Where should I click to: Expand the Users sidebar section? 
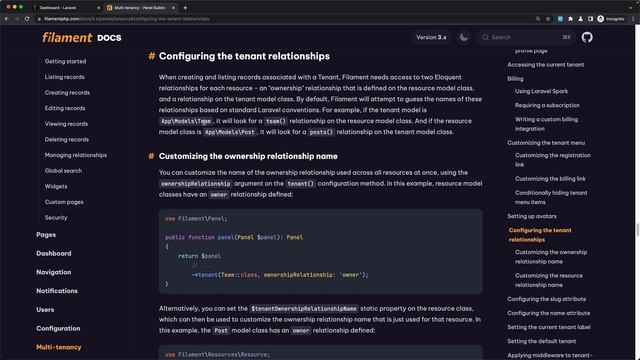tap(45, 310)
